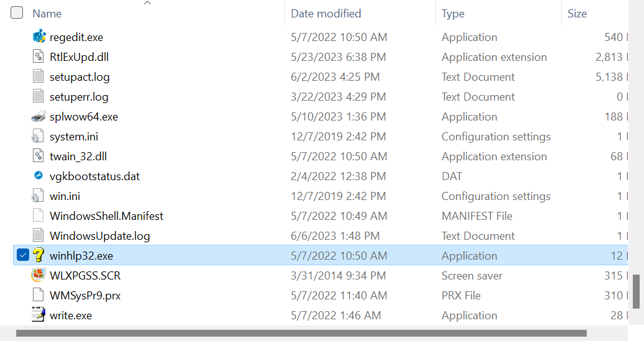This screenshot has width=644, height=341.
Task: Click the horizontal scrollbar thumb
Action: point(301,333)
